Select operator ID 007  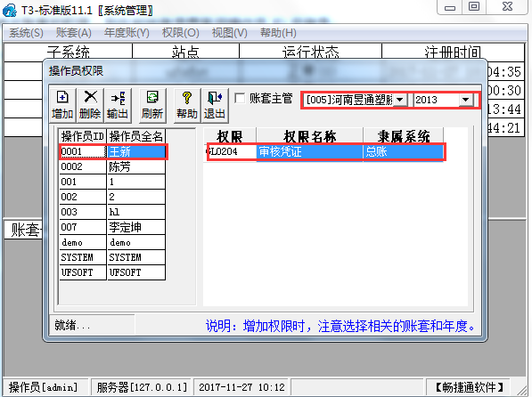point(83,227)
